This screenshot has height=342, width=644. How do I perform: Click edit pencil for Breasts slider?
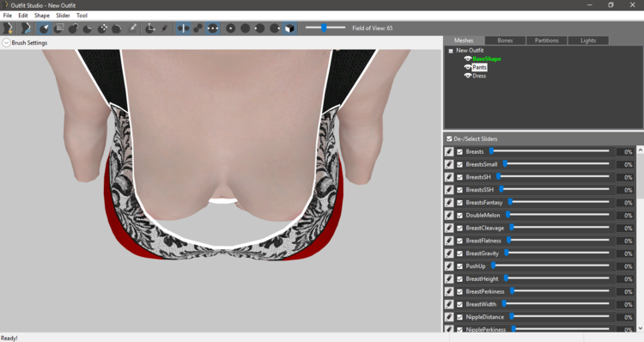tap(449, 152)
